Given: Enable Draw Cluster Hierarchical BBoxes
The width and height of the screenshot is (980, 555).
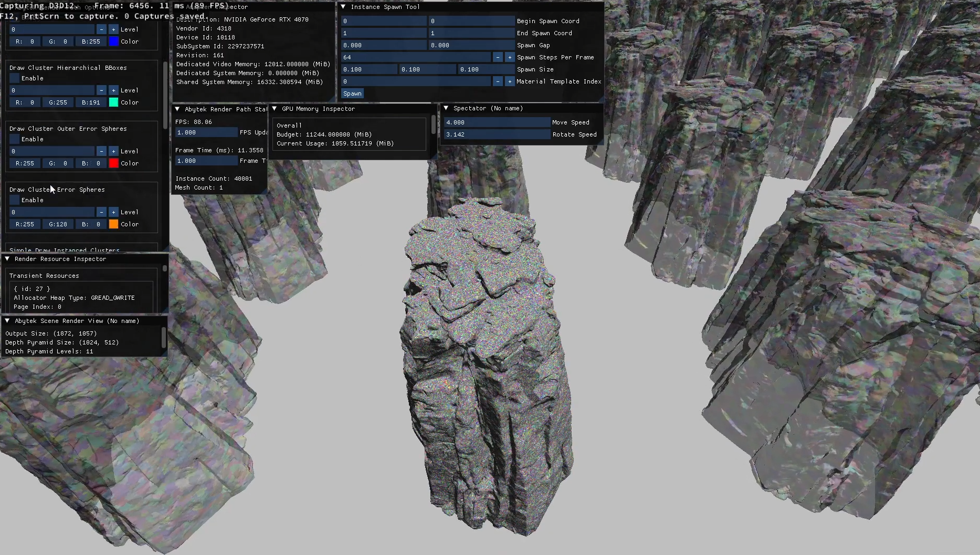Looking at the screenshot, I should click(x=14, y=78).
